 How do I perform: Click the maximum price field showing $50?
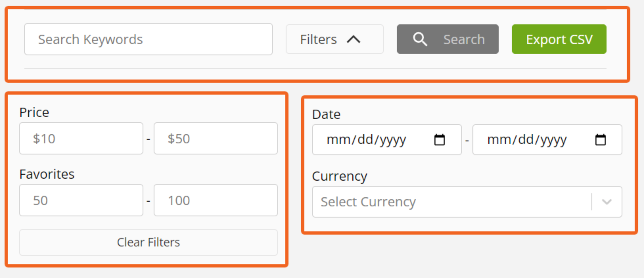click(216, 138)
